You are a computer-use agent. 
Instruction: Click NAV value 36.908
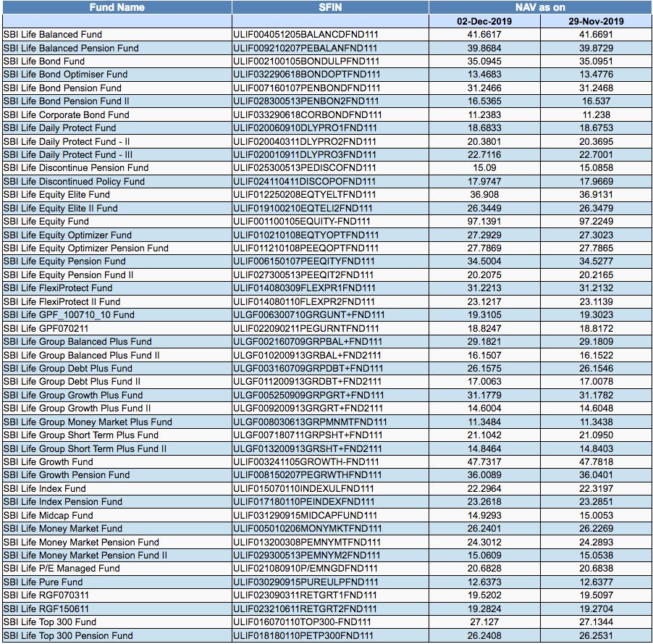tap(484, 195)
